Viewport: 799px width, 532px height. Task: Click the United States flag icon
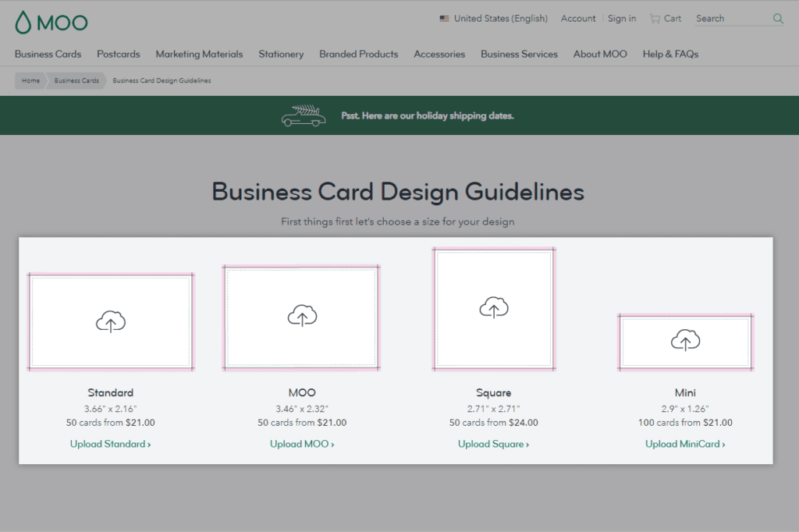click(x=444, y=19)
